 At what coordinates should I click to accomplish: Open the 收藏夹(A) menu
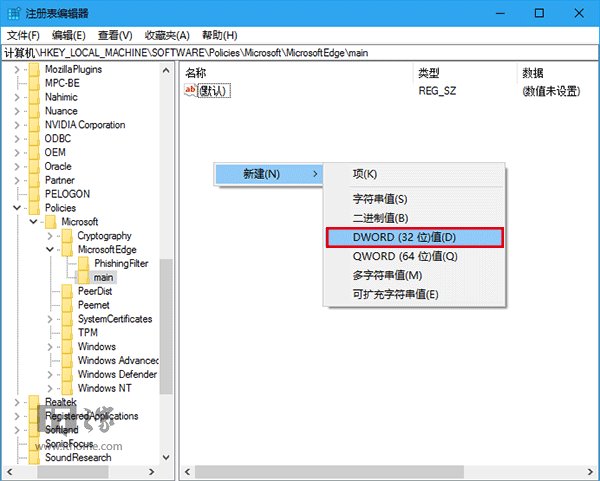pyautogui.click(x=167, y=36)
